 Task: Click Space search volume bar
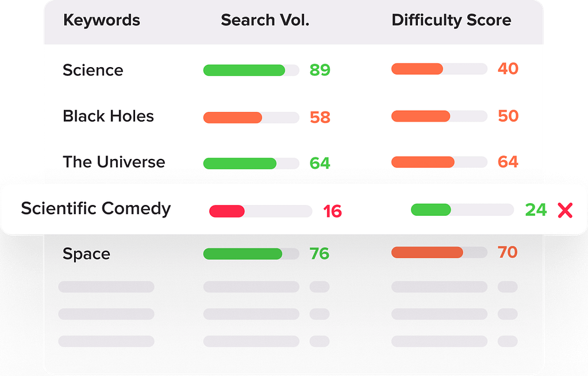[x=251, y=254]
